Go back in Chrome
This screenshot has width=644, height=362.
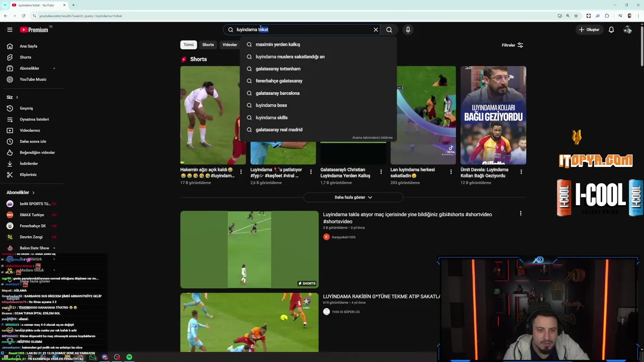pos(5,16)
